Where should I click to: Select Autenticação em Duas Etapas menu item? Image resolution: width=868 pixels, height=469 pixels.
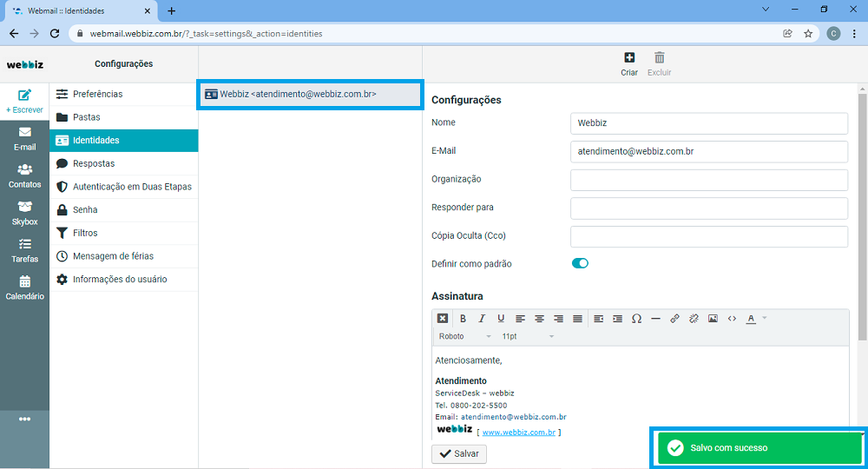(x=132, y=187)
